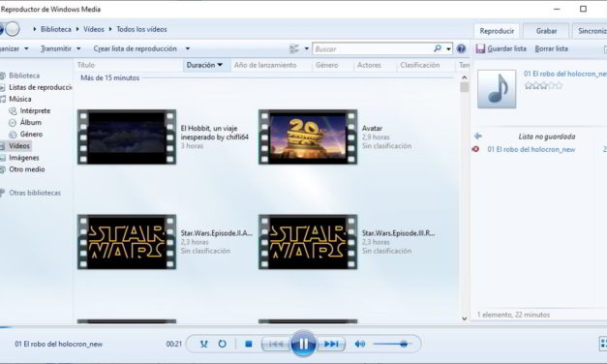Select Otro medio in the sidebar
This screenshot has height=364, width=607.
[27, 169]
